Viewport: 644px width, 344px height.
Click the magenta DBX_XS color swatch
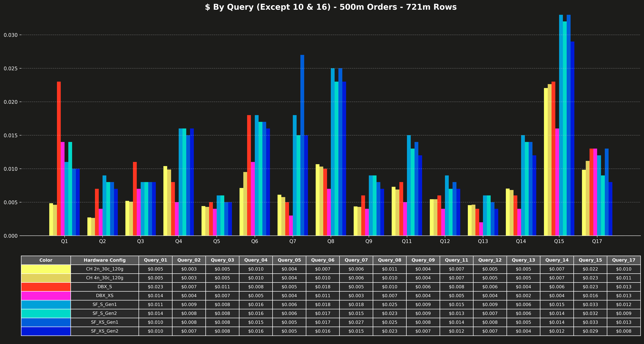click(x=46, y=295)
